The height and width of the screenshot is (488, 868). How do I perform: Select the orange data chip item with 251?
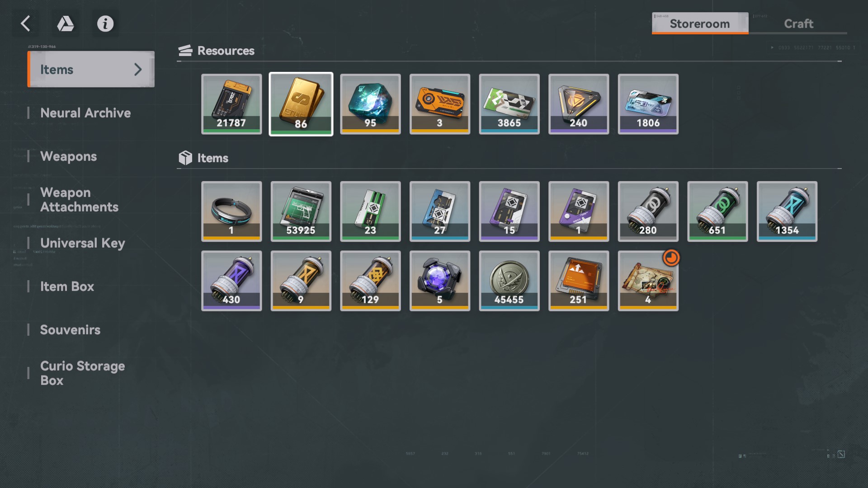(579, 281)
